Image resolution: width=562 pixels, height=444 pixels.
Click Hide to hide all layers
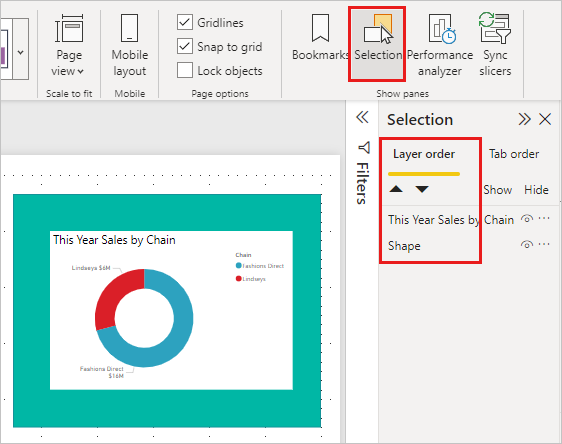(x=536, y=190)
